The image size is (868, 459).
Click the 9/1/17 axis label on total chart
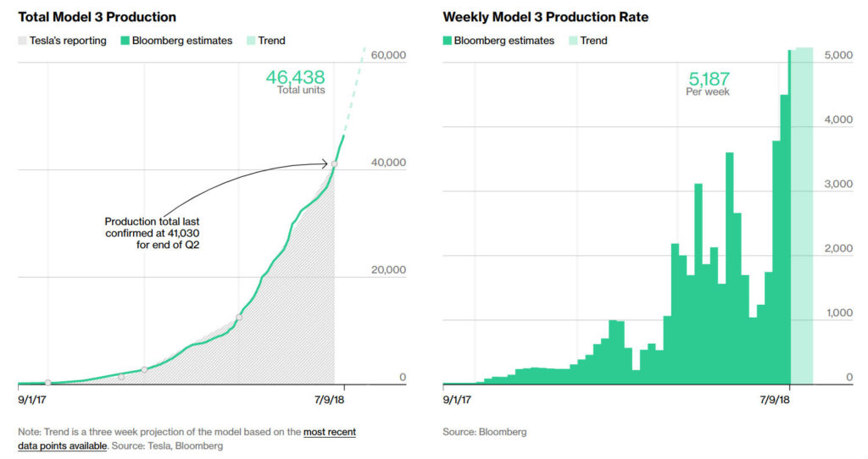[32, 400]
